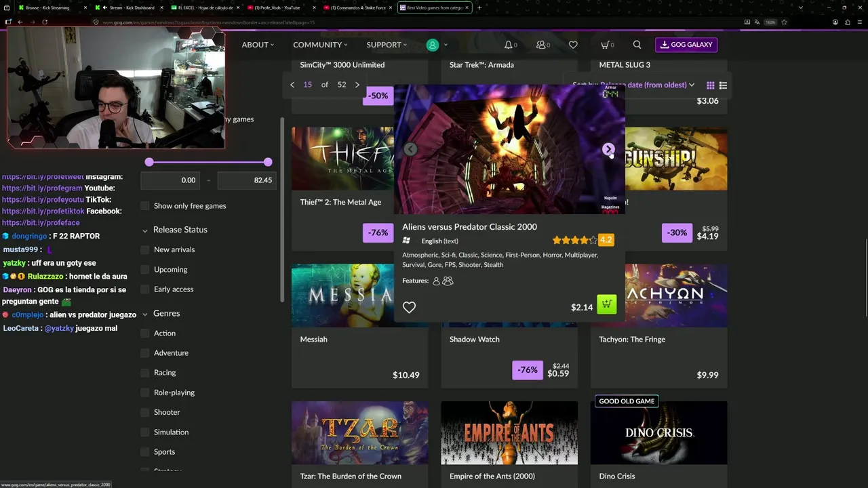Open Aliens versus Predator Classic 2000 title
The image size is (868, 488).
pos(469,227)
